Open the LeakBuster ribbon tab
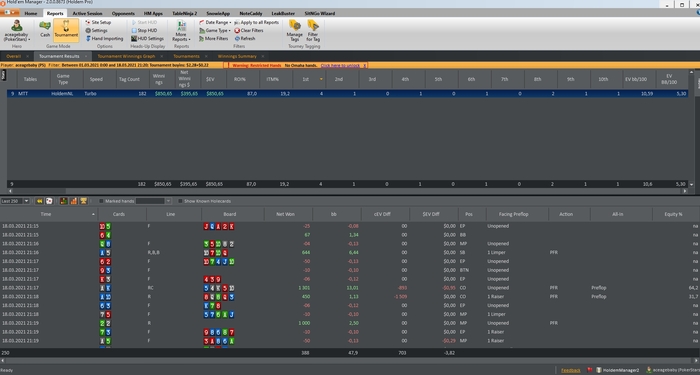Image resolution: width=700 pixels, height=375 pixels. tap(283, 13)
